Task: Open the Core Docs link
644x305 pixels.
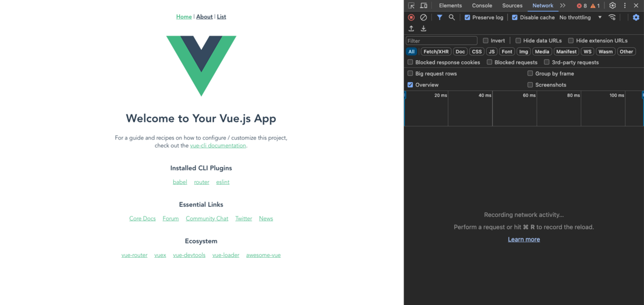Action: (x=142, y=219)
